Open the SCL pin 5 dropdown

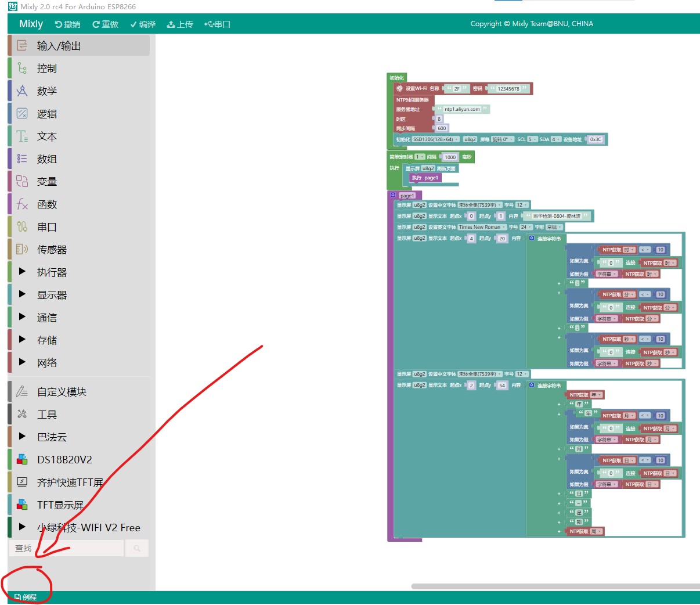coord(532,139)
